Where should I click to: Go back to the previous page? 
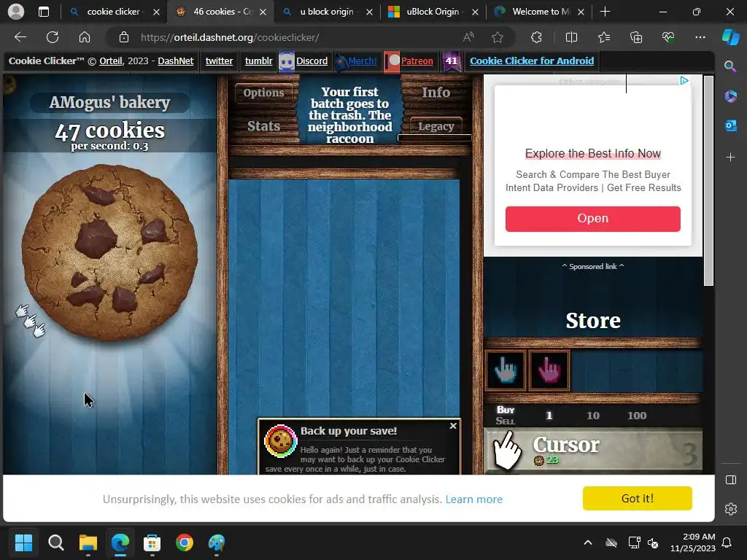point(20,37)
